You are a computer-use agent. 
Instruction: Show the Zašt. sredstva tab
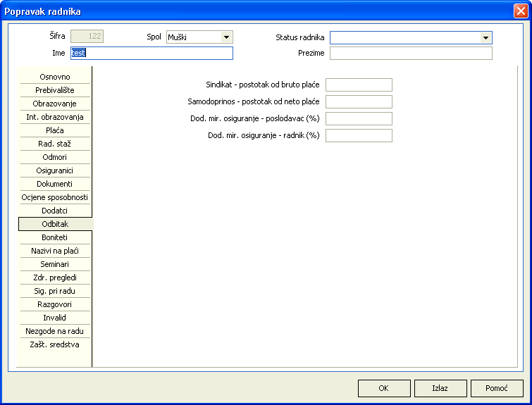54,344
